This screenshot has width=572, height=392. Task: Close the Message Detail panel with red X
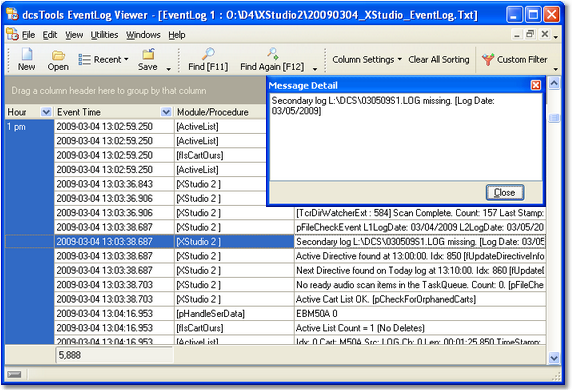click(x=536, y=85)
